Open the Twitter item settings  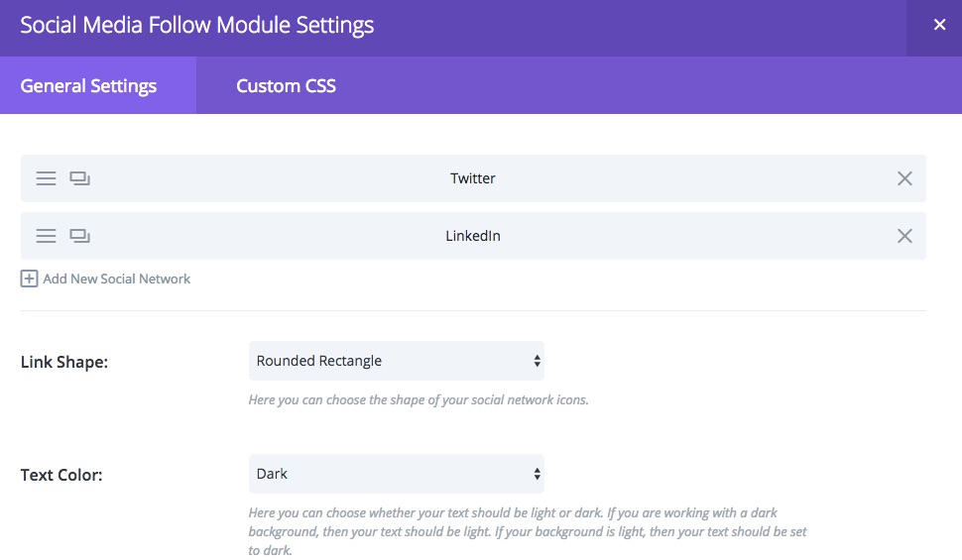click(x=473, y=178)
